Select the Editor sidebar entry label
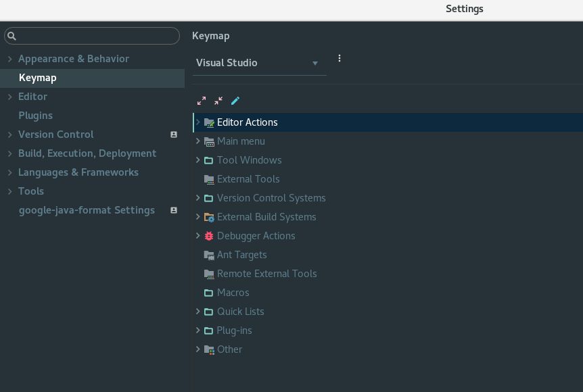Screen dimensions: 583x392 [32, 97]
